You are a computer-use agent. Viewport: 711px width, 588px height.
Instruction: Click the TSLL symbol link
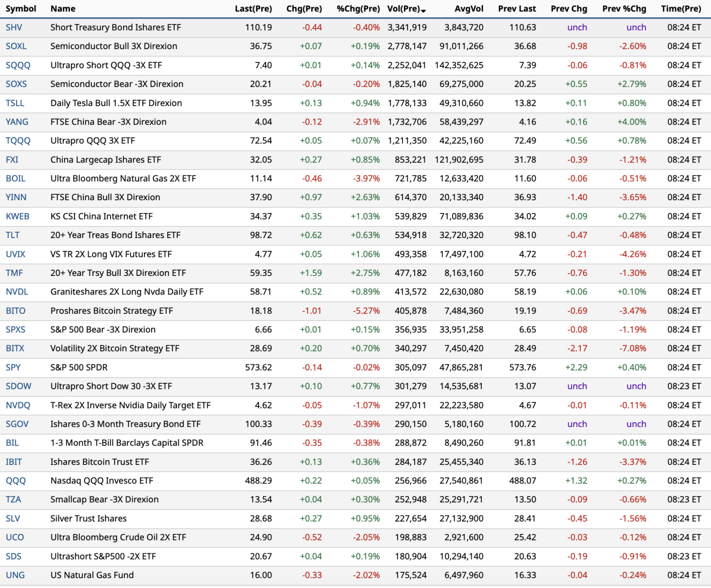click(x=15, y=103)
